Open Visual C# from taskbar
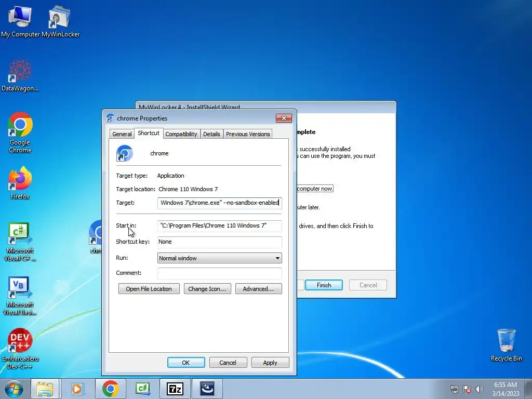Image resolution: width=532 pixels, height=399 pixels. (142, 389)
